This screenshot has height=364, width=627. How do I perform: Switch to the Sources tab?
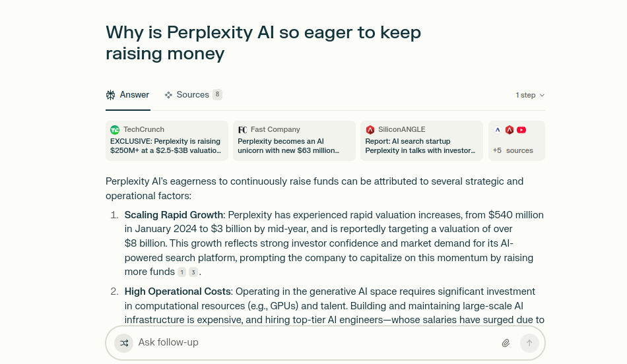193,95
